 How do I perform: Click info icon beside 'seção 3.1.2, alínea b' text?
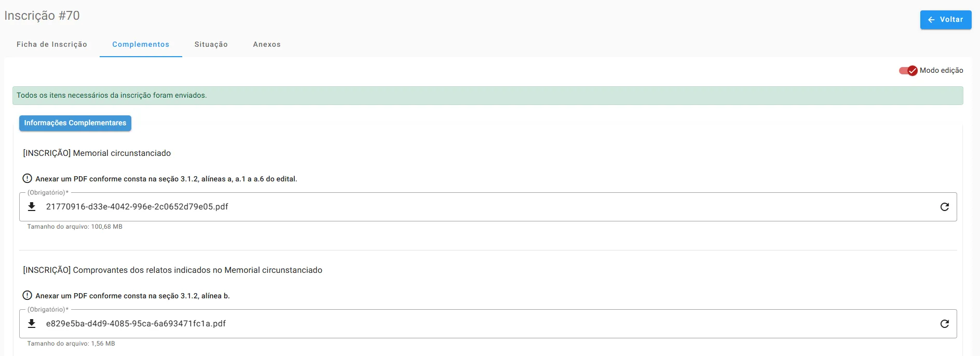[28, 296]
